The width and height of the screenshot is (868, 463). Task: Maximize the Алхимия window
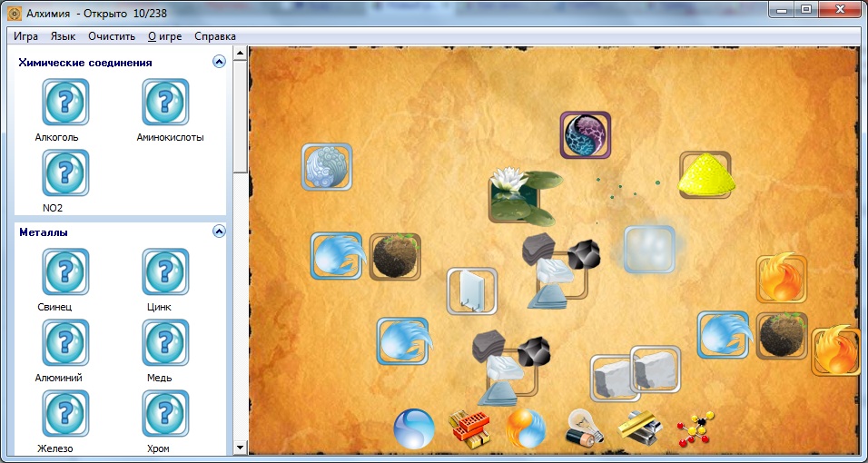click(807, 9)
